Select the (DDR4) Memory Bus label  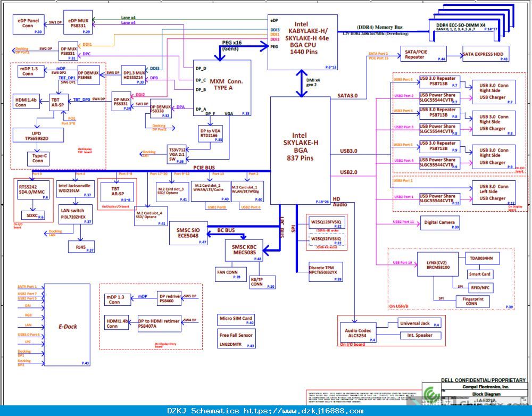tap(379, 28)
